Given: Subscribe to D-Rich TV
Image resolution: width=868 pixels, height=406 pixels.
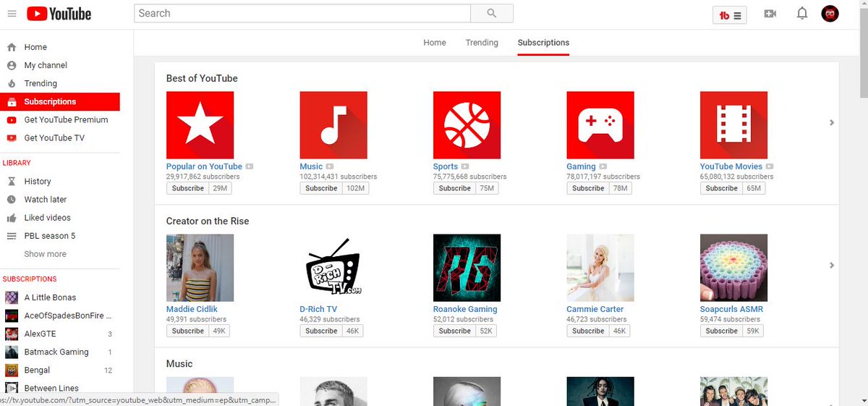Looking at the screenshot, I should 322,331.
